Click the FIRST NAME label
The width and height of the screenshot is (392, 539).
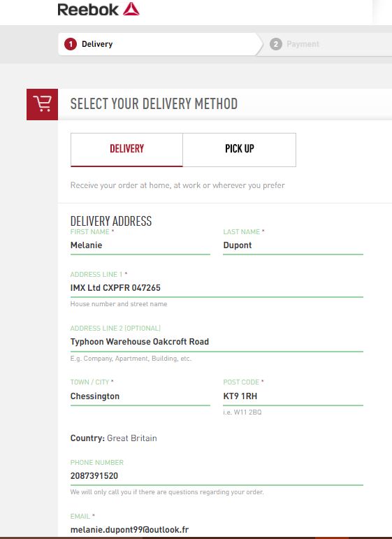(x=90, y=232)
